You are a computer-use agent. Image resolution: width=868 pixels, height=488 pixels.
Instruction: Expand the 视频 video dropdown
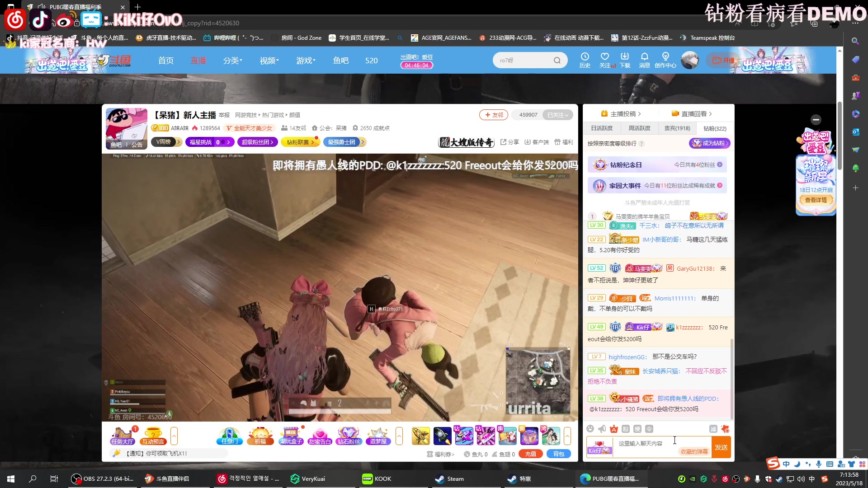tap(269, 61)
